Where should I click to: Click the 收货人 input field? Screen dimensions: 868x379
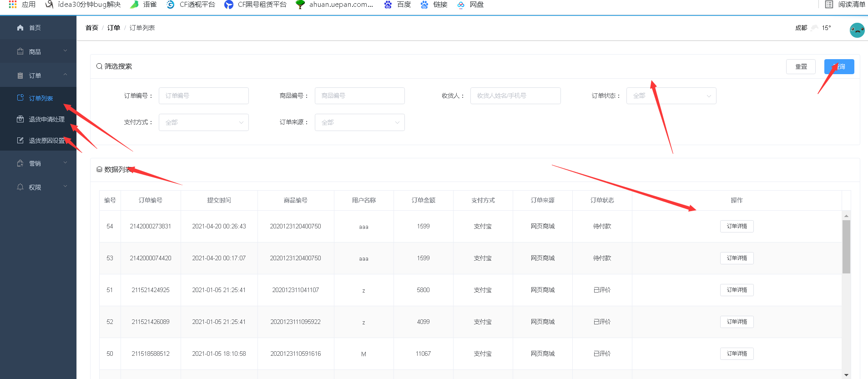(x=515, y=96)
